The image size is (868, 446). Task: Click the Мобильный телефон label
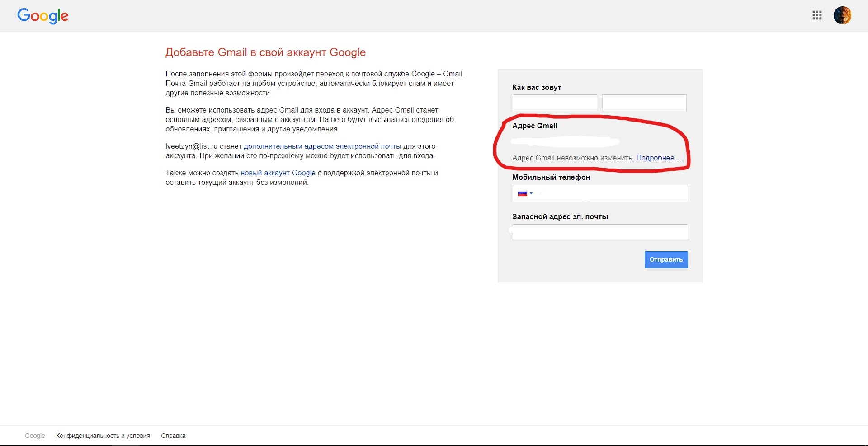coord(551,177)
